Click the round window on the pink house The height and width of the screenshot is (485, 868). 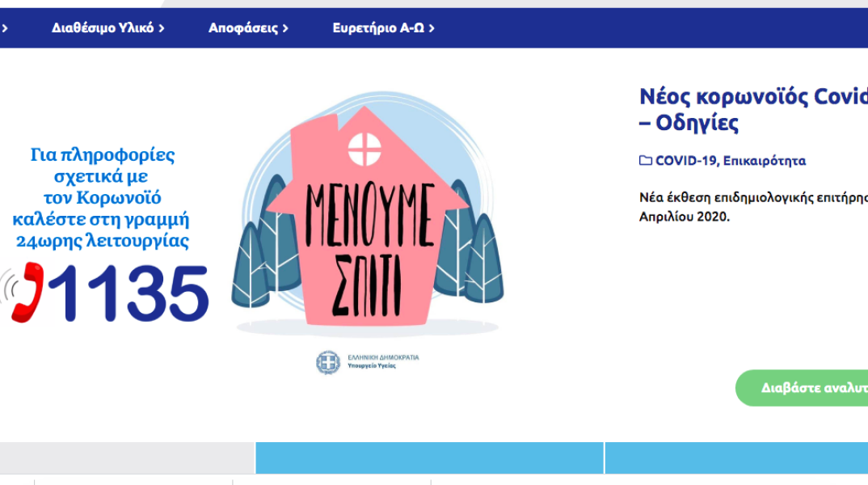point(364,150)
